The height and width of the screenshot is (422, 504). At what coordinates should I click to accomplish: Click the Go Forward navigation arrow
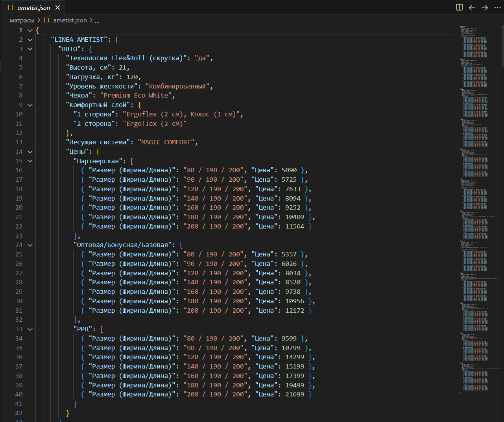tap(485, 7)
